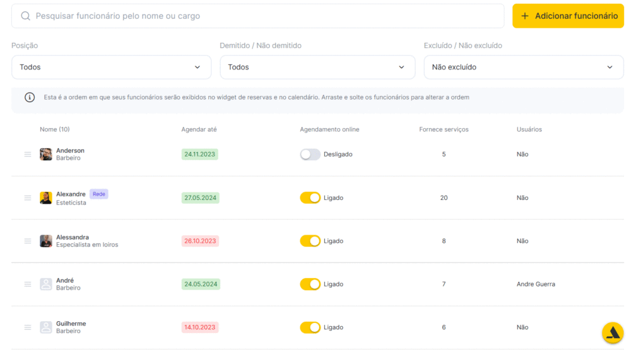Screen dimensions: 631x364
Task: Click the 27.05.2024 date badge
Action: point(200,198)
